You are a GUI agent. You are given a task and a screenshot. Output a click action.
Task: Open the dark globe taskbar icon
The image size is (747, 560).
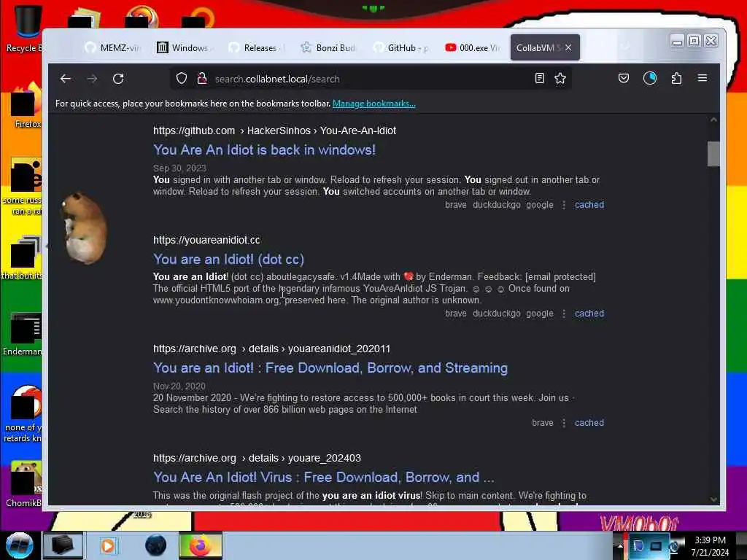click(155, 545)
